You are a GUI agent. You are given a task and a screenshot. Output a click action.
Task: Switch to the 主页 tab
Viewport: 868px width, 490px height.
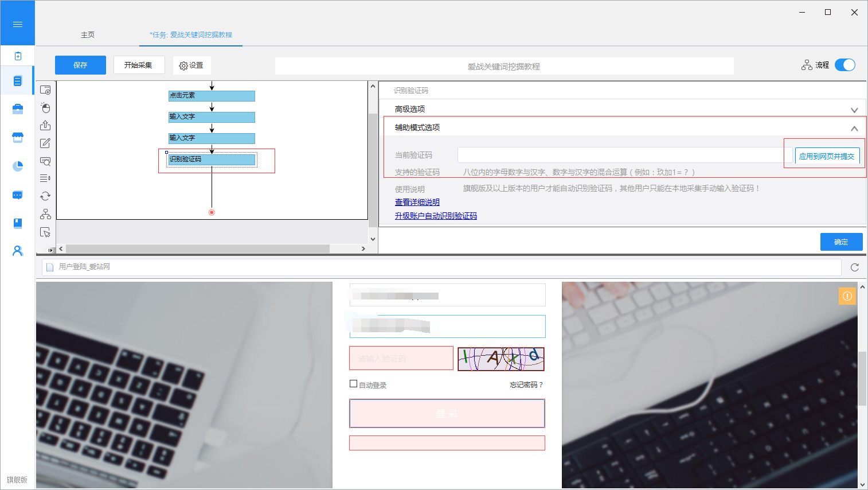coord(88,35)
